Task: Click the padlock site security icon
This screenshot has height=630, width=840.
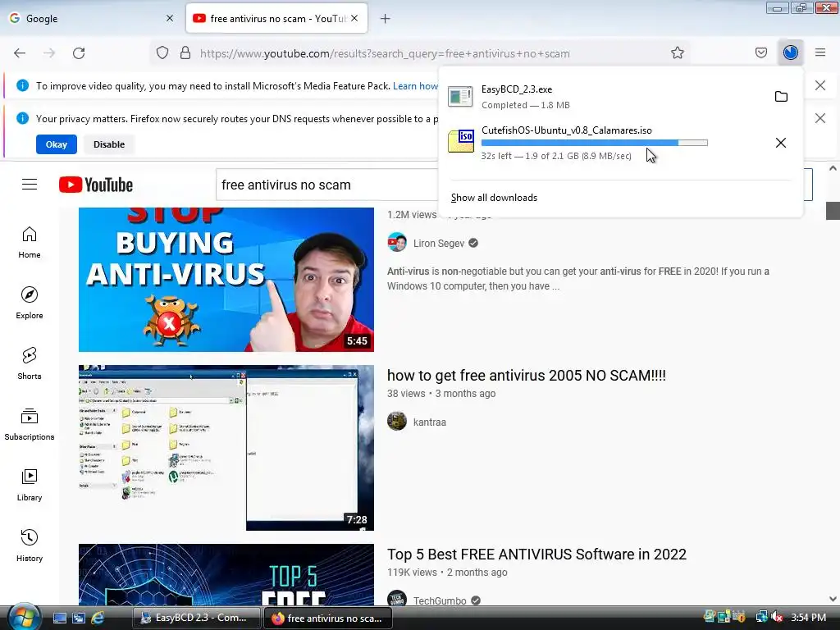Action: tap(185, 53)
